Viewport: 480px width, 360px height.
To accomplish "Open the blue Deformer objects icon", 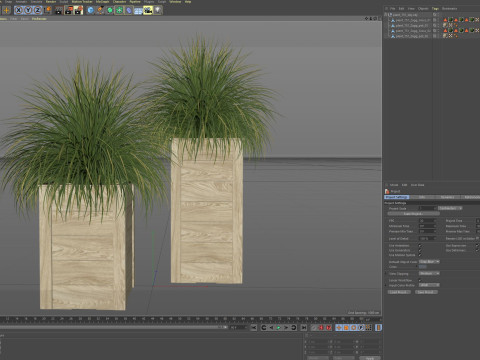I will [129, 10].
